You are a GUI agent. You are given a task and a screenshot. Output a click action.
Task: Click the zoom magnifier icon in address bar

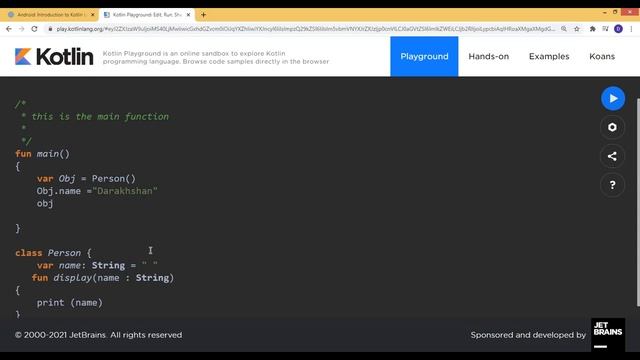[564, 29]
